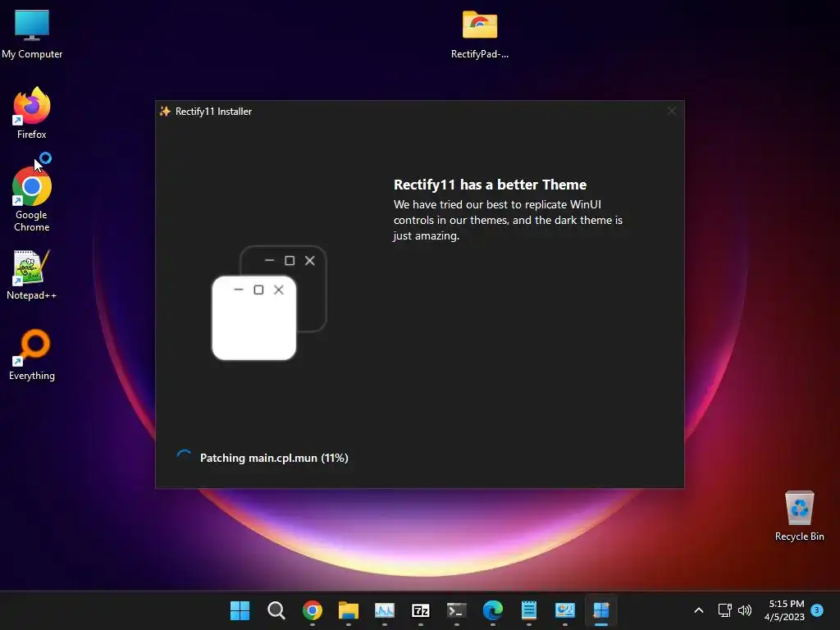Open the RectifyPad folder on the desktop
Viewport: 840px width, 630px height.
(479, 34)
